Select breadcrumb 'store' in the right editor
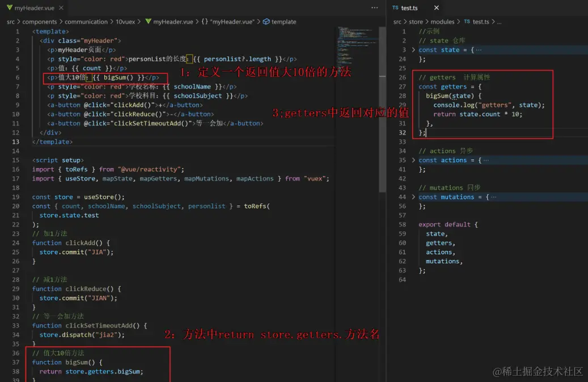This screenshot has height=382, width=588. click(416, 22)
